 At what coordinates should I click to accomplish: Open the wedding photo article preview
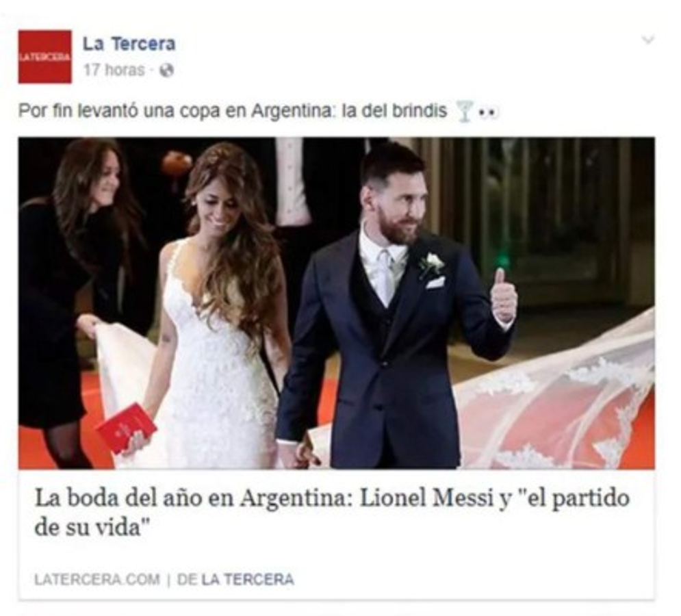point(337,303)
